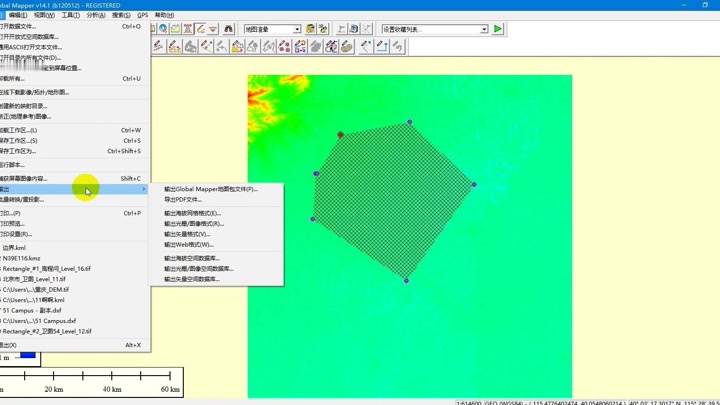The image size is (720, 405).
Task: Open the 编辑(E) menu
Action: (18, 15)
